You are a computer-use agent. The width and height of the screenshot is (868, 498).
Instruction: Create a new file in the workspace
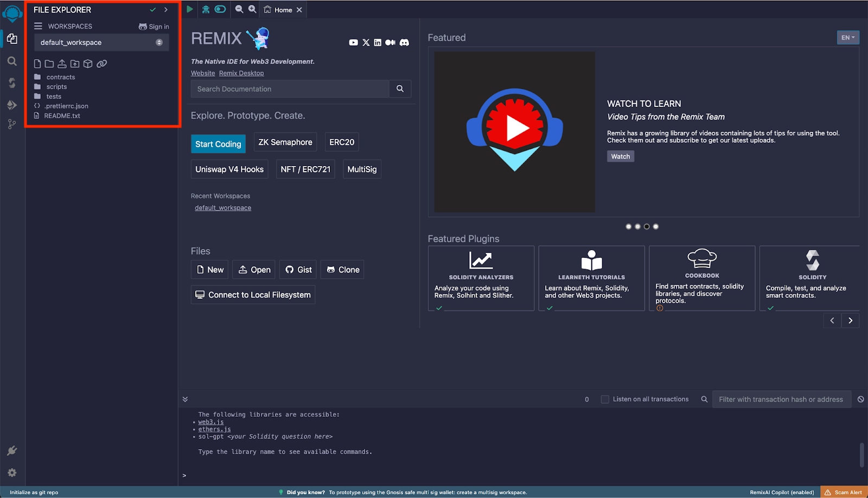[x=37, y=63]
